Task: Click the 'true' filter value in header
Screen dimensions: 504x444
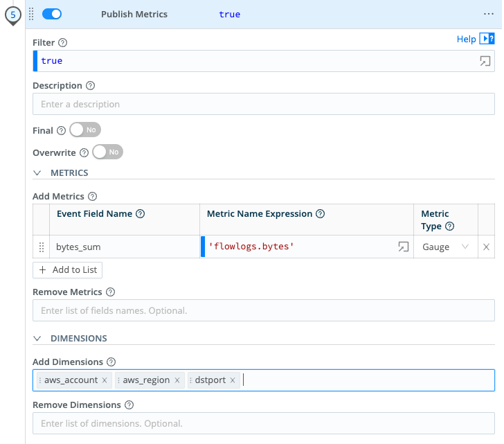Action: click(x=230, y=14)
